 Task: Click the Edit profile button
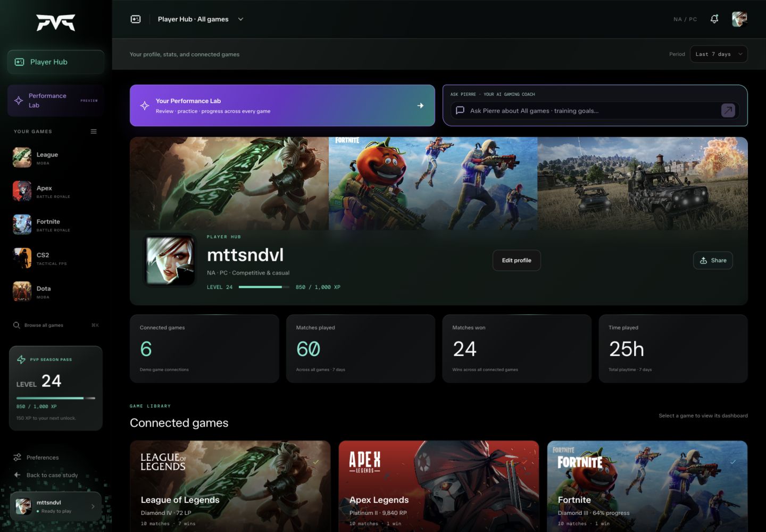[517, 260]
